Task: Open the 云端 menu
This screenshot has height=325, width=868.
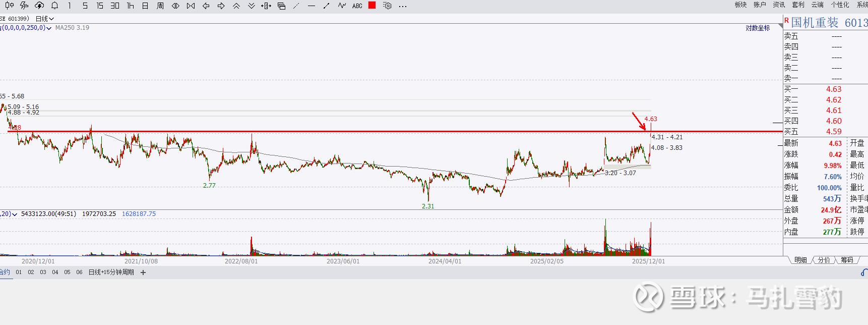Action: 817,5
